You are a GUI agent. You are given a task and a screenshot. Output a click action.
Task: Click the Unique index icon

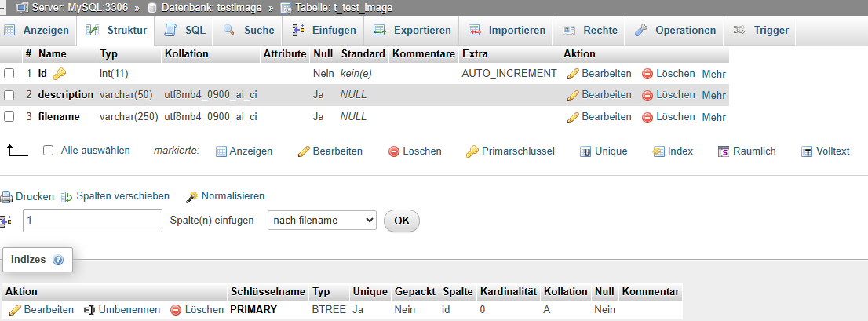[x=585, y=151]
